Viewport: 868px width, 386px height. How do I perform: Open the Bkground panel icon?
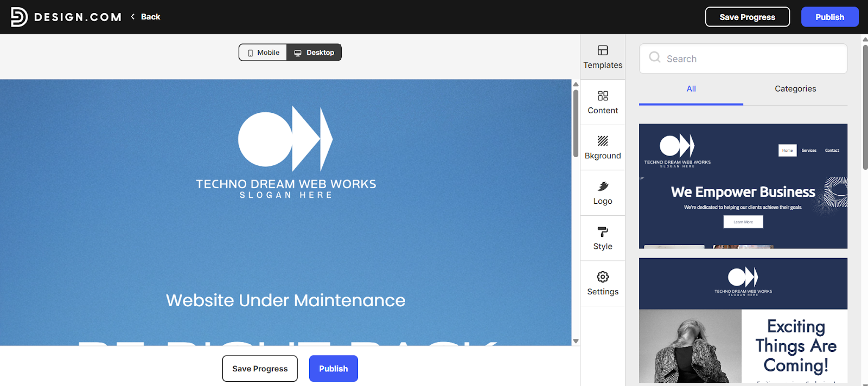(603, 141)
